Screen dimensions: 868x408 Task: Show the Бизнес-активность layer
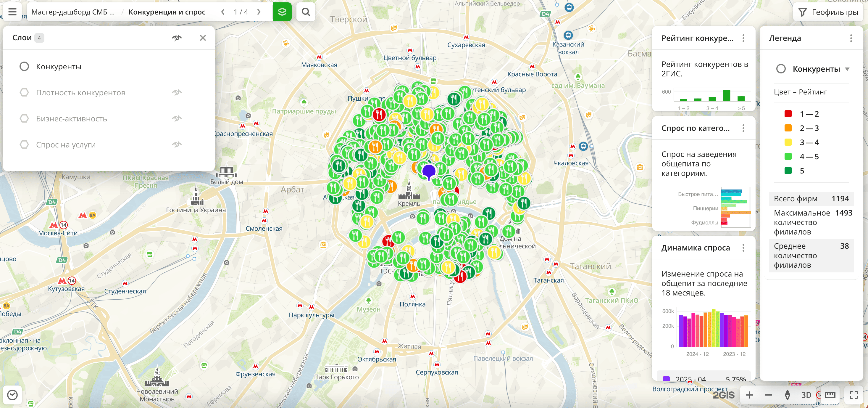pyautogui.click(x=177, y=118)
